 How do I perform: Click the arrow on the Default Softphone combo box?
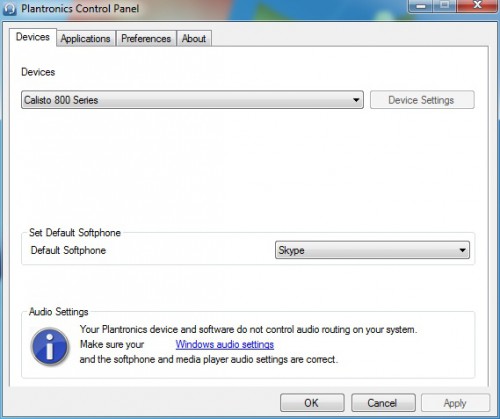pos(462,250)
